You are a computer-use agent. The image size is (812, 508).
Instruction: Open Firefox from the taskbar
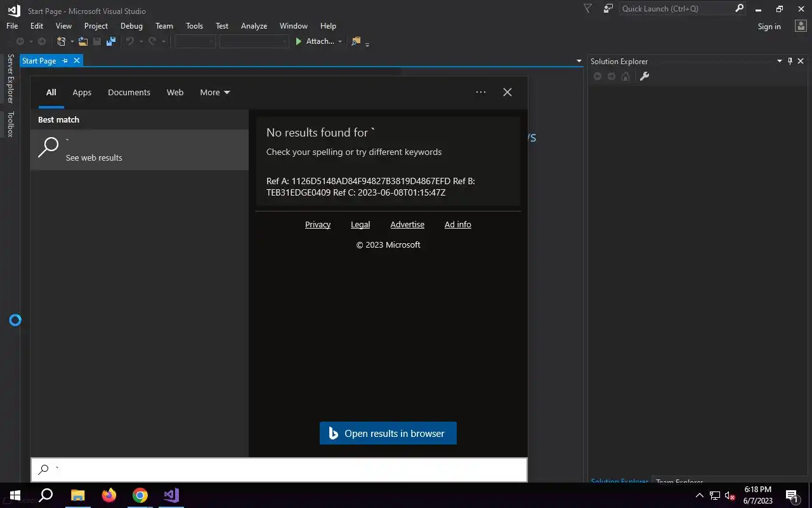coord(109,495)
